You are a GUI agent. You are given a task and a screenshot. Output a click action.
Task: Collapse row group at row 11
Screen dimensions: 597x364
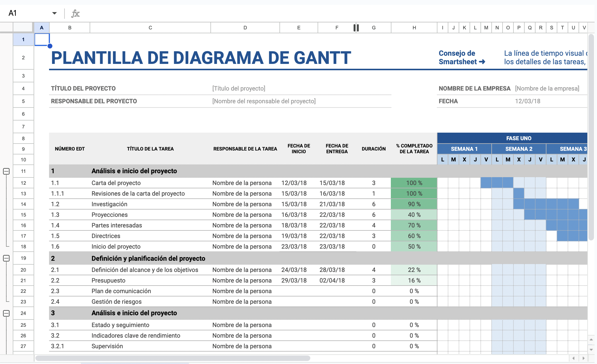coord(6,171)
